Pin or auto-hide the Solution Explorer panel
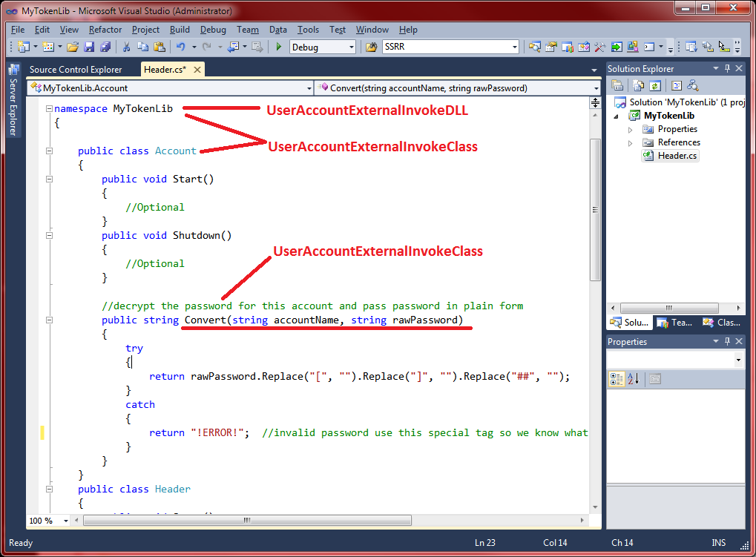Image resolution: width=756 pixels, height=557 pixels. point(728,68)
